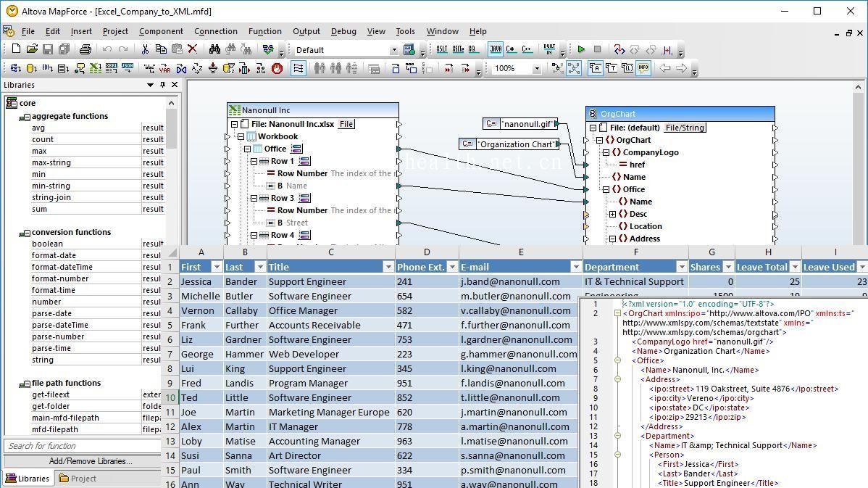
Task: Open the 100% zoom level dropdown
Action: click(536, 69)
